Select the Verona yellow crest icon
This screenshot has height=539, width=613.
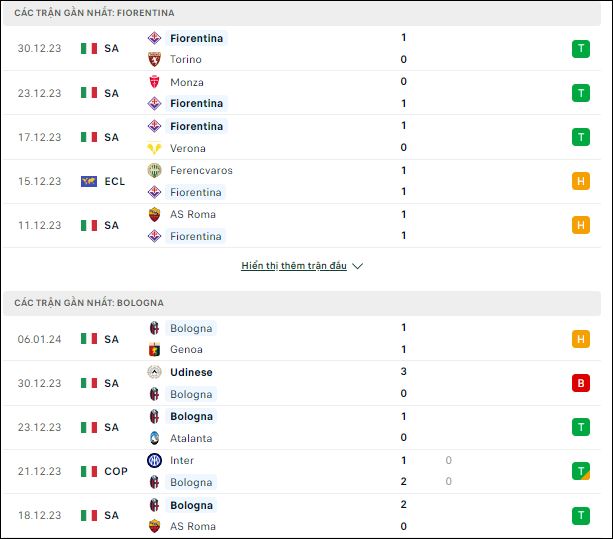pyautogui.click(x=154, y=148)
